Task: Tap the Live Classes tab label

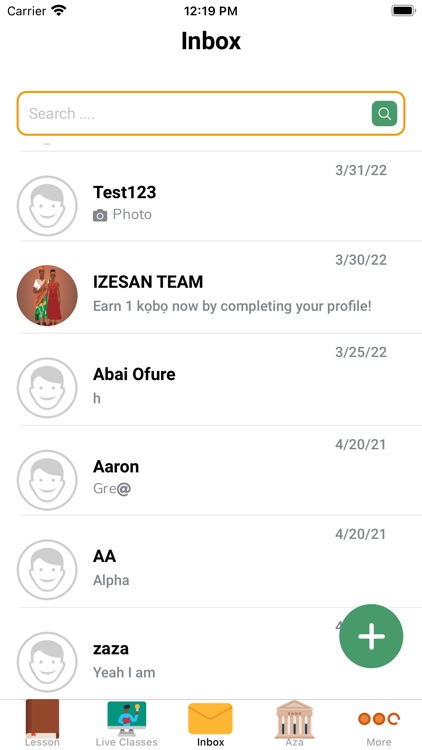Action: [x=126, y=742]
